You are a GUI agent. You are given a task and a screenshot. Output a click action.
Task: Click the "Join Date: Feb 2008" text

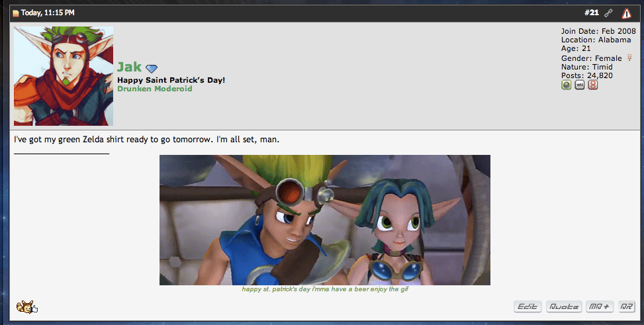pos(598,31)
